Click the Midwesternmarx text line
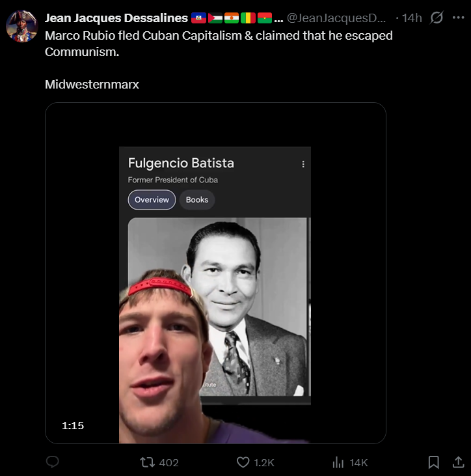 (92, 85)
